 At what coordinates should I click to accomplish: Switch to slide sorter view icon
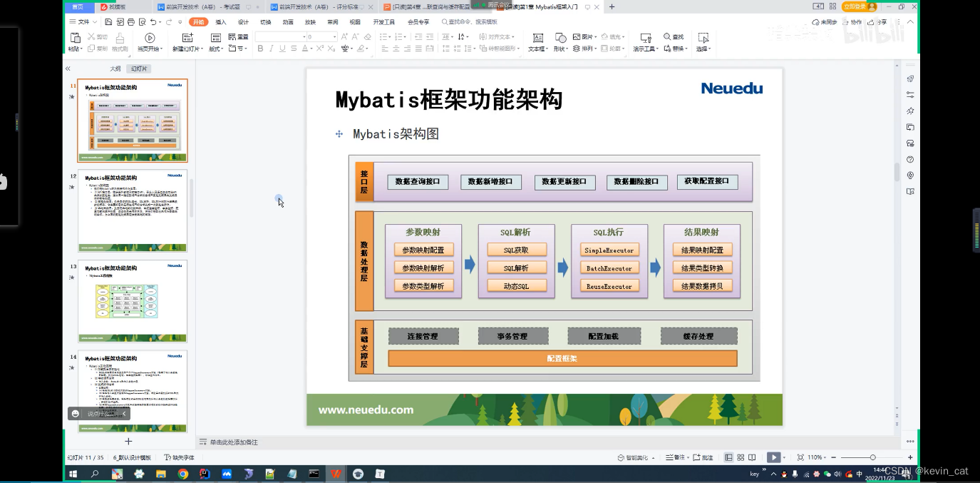741,457
